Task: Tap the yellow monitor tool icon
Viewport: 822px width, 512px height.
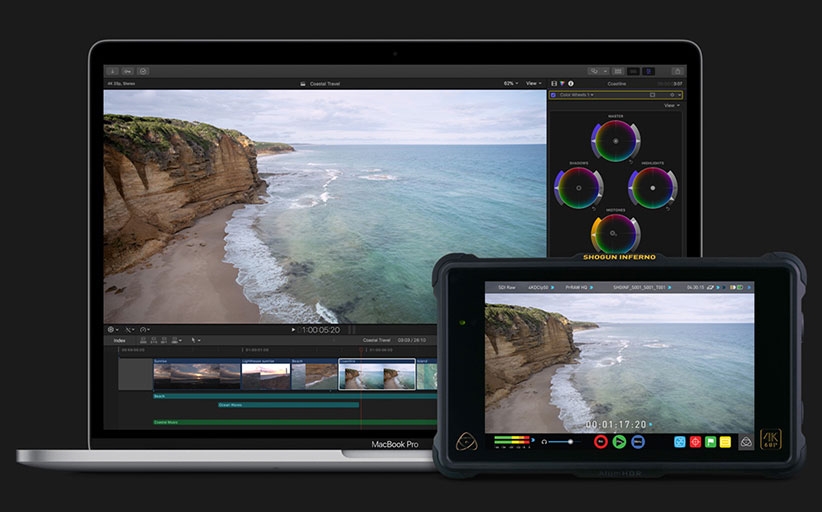Action: (x=727, y=441)
